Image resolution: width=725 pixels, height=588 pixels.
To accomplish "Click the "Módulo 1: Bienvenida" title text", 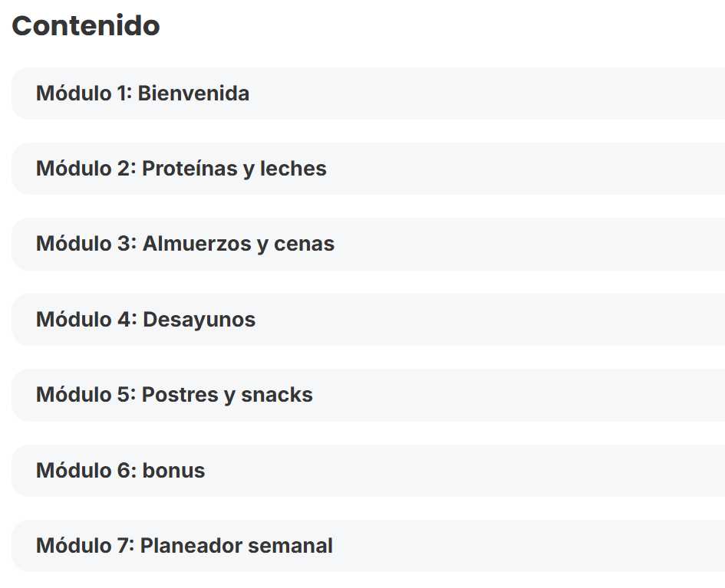I will (143, 94).
